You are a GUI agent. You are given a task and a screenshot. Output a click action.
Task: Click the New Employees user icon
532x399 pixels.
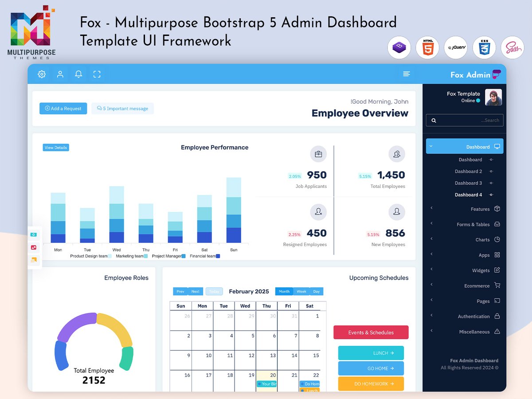point(397,212)
